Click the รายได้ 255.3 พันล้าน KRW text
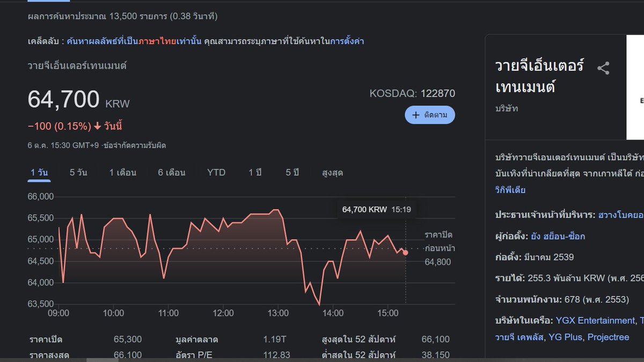Image resolution: width=644 pixels, height=362 pixels. point(569,278)
